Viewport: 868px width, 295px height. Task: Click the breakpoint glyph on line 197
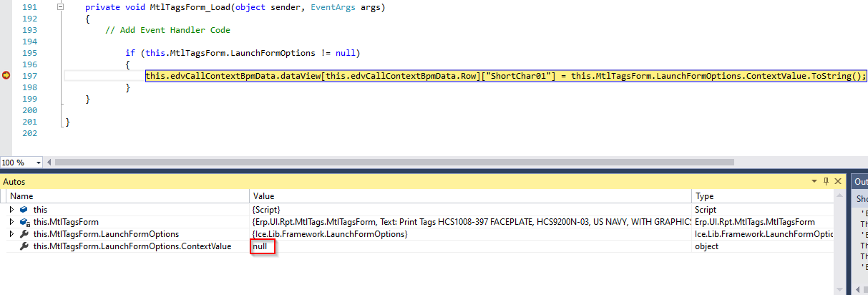(6, 75)
